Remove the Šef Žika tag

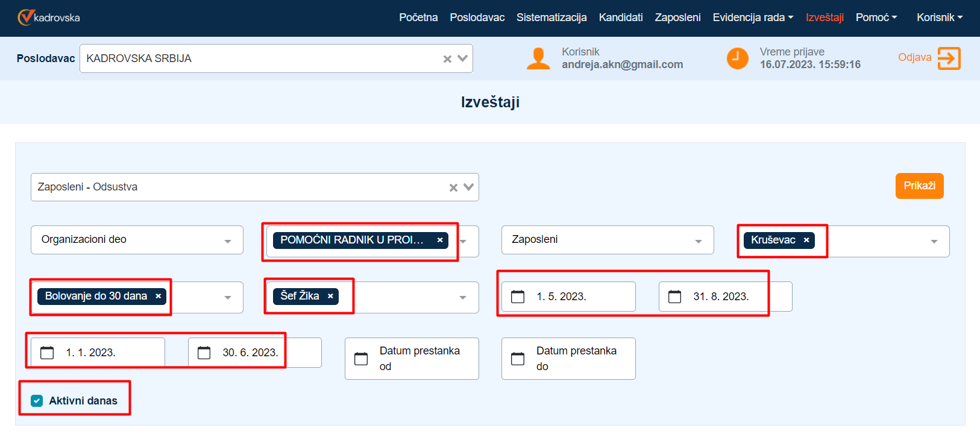[330, 296]
